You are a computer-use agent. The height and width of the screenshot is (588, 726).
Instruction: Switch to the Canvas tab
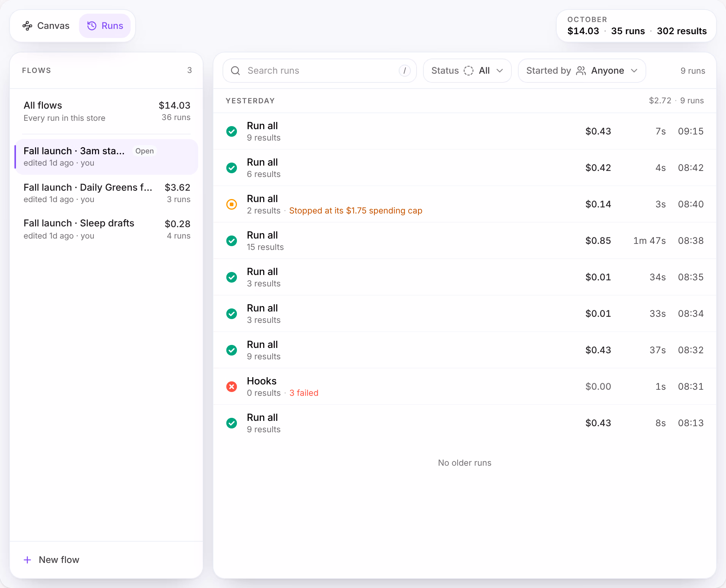(x=46, y=26)
